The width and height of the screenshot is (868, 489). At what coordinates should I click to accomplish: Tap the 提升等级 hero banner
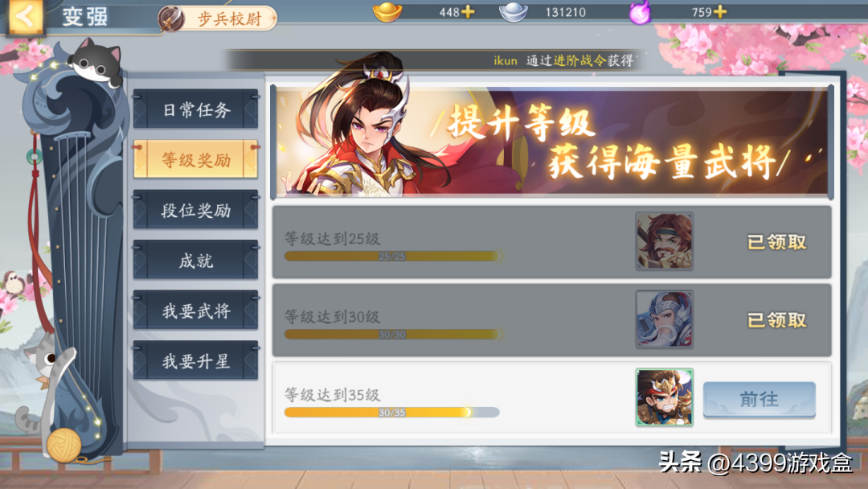point(552,142)
